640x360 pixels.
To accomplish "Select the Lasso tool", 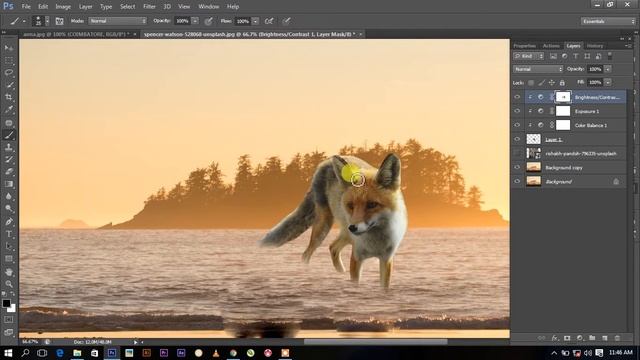I will click(x=9, y=73).
